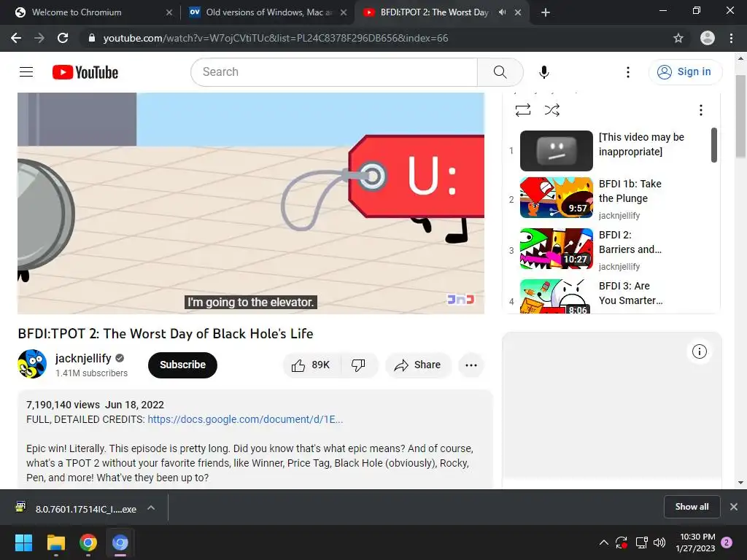Click the page vertical scrollbar
747x560 pixels.
(x=740, y=116)
